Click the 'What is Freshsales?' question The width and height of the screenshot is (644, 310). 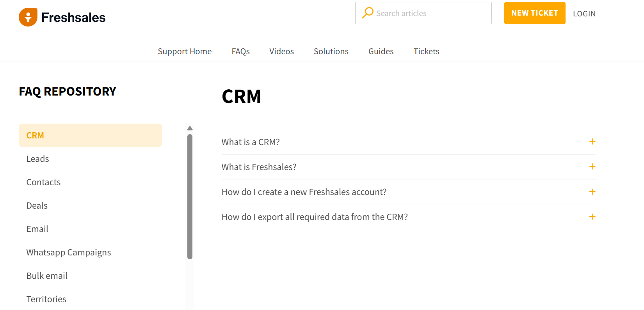(259, 167)
